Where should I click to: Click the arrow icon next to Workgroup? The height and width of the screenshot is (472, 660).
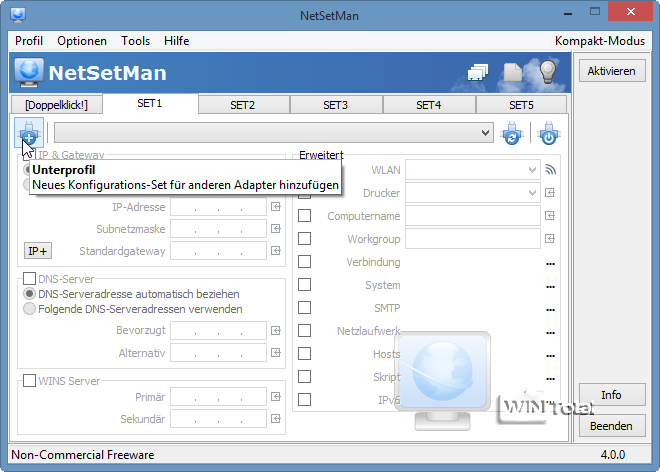(550, 239)
